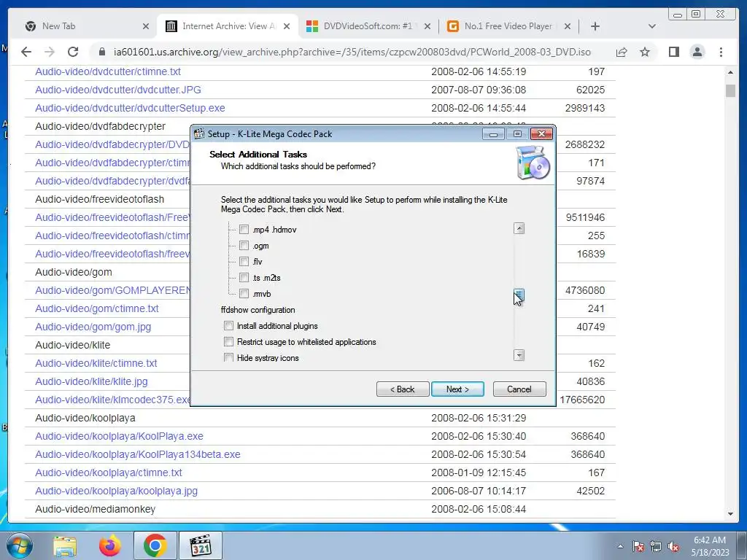Open klite/klite.jpg link
The height and width of the screenshot is (560, 747).
[x=91, y=381]
